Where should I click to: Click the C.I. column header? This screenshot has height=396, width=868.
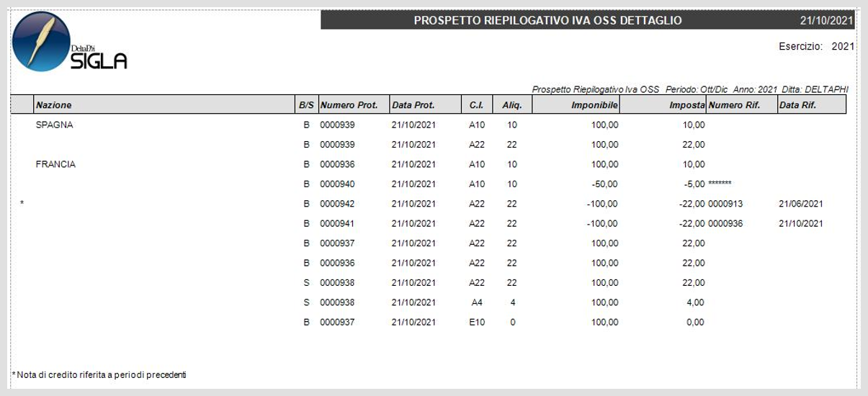coord(476,105)
